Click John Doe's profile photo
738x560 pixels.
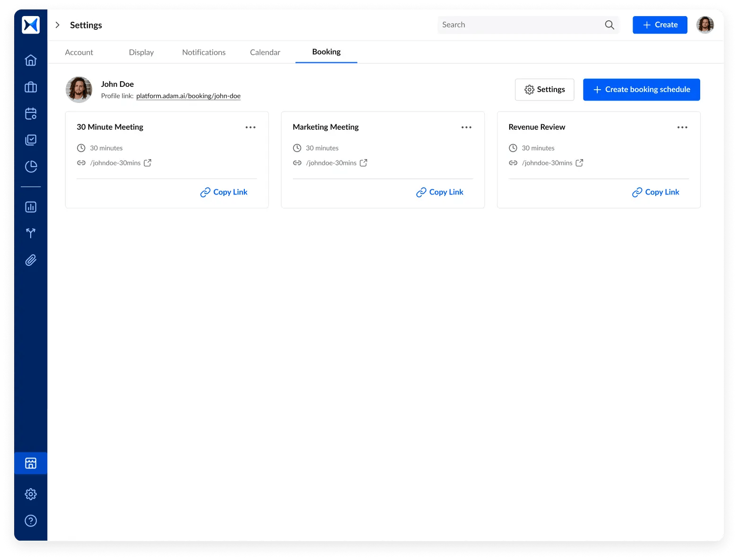point(79,90)
